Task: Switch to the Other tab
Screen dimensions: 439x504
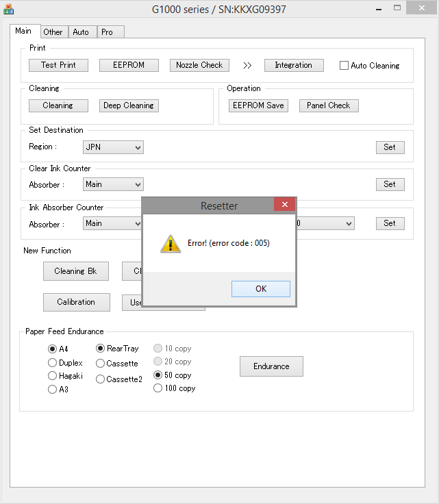Action: pyautogui.click(x=53, y=32)
